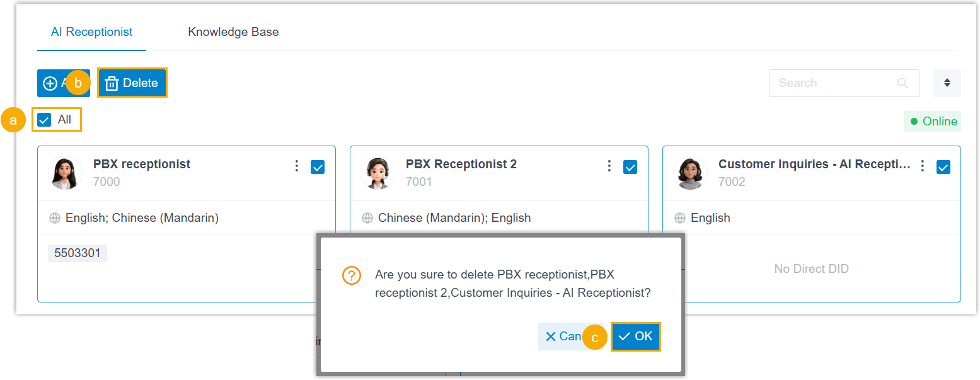This screenshot has height=380, width=980.
Task: Click the PBX Receptionist 2 avatar
Action: [x=378, y=173]
